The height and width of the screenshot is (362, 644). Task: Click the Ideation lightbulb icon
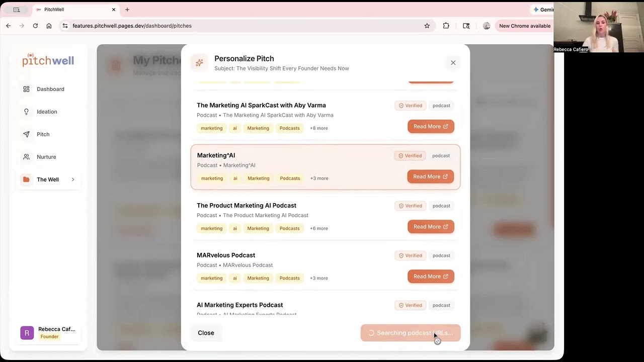coord(26,112)
